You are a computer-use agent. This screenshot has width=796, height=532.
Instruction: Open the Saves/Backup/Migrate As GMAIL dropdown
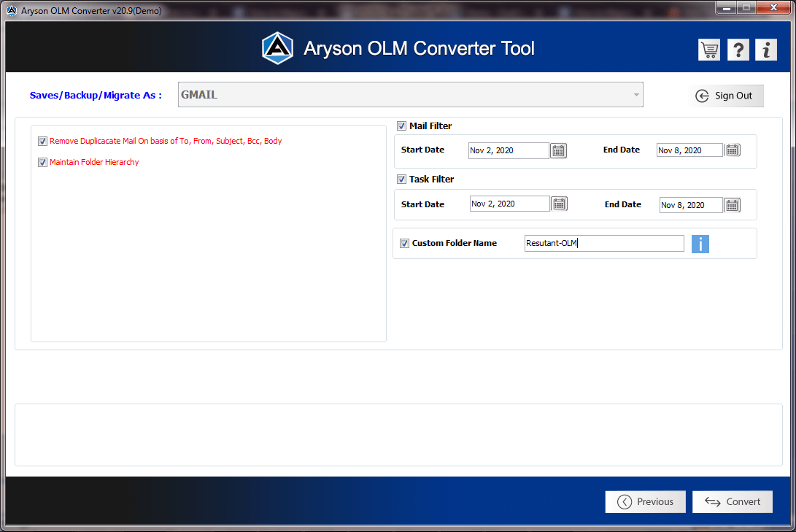click(x=410, y=94)
